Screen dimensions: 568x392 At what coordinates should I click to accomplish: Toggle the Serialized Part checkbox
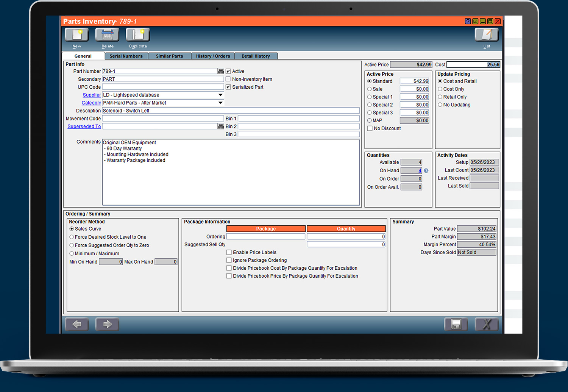click(228, 87)
